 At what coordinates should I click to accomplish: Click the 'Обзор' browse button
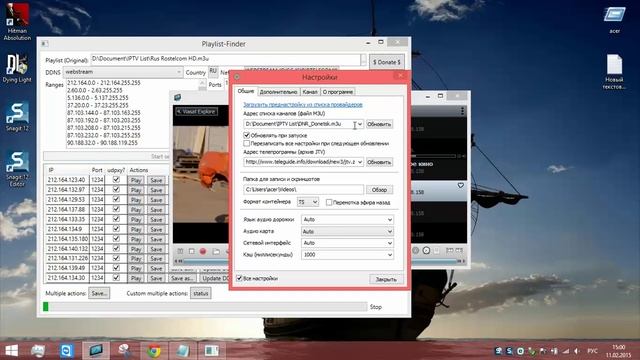coord(379,190)
